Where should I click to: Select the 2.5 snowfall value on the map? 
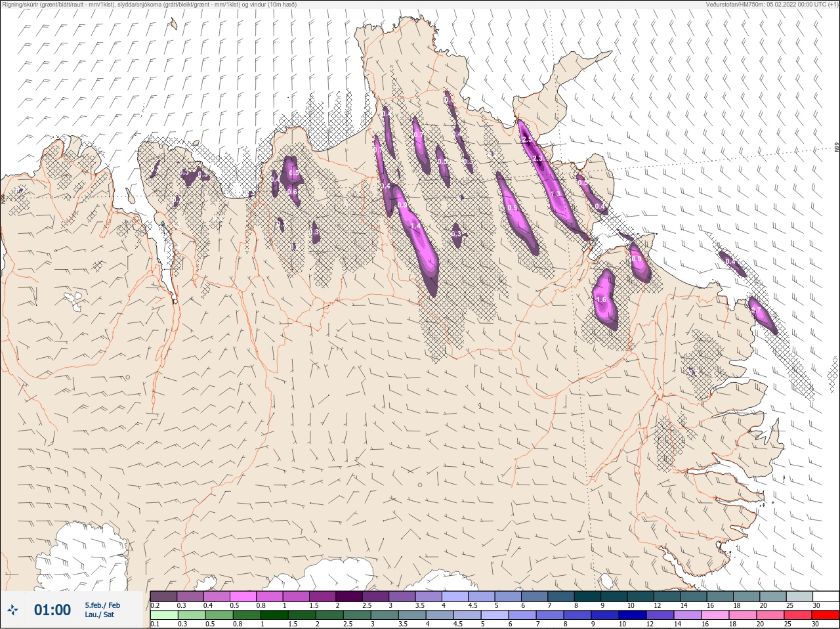pos(527,140)
